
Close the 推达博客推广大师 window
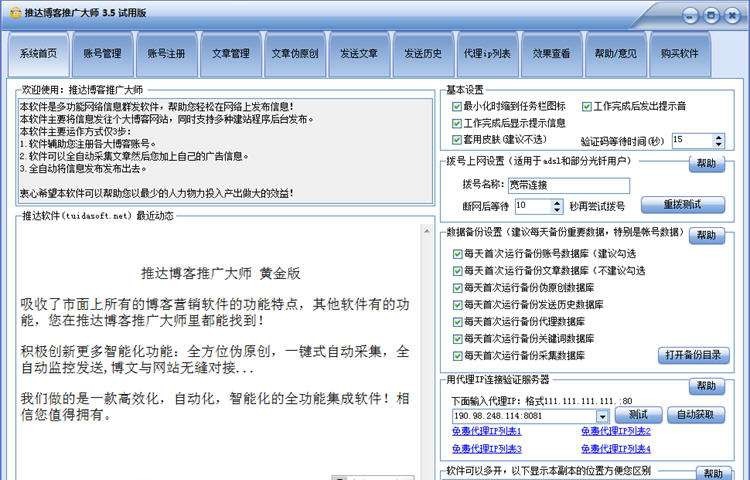pyautogui.click(x=732, y=16)
